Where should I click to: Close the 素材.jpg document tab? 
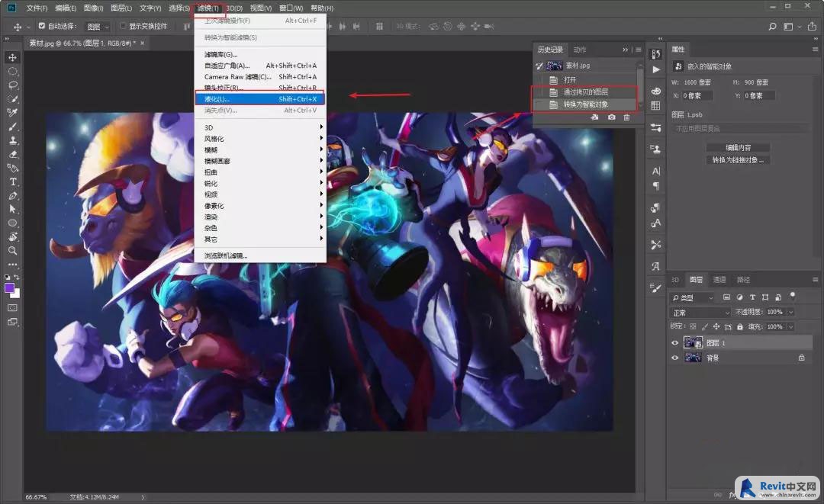[143, 43]
